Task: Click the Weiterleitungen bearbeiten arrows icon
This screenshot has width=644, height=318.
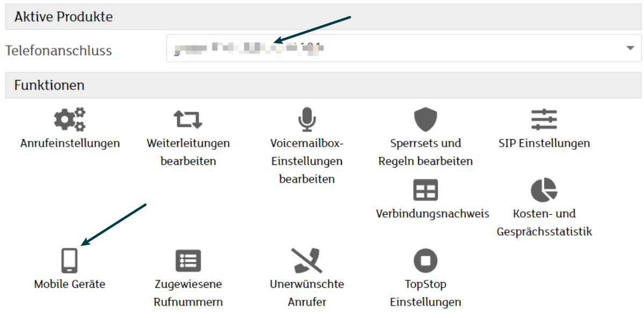Action: click(188, 119)
